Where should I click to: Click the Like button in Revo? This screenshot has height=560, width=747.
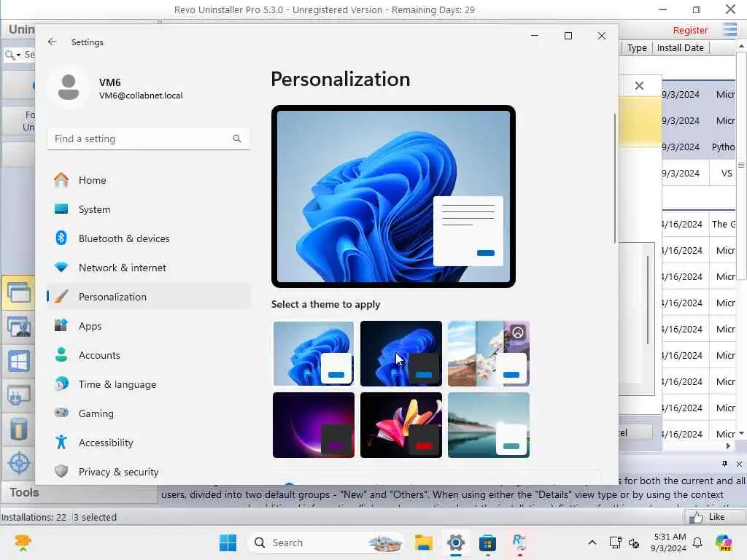(716, 517)
